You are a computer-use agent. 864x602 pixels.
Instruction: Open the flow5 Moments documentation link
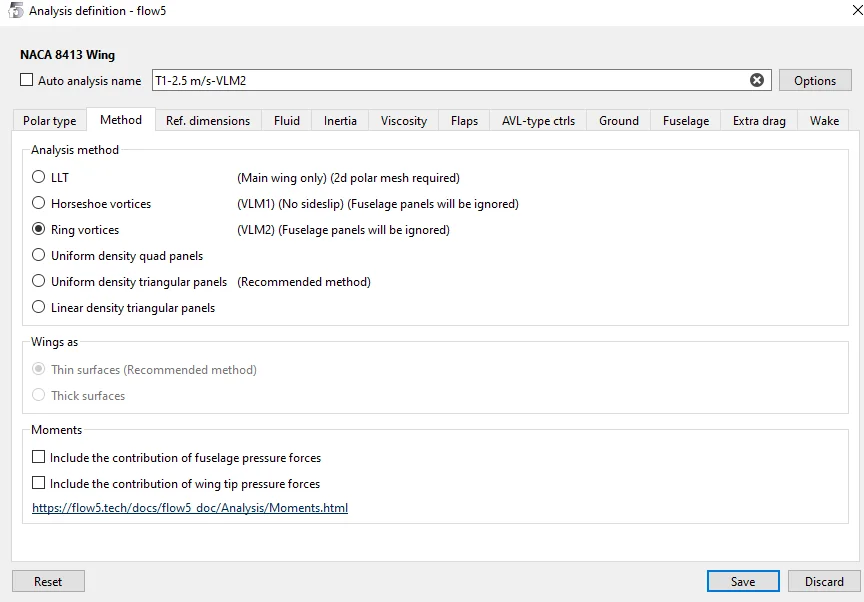(190, 508)
